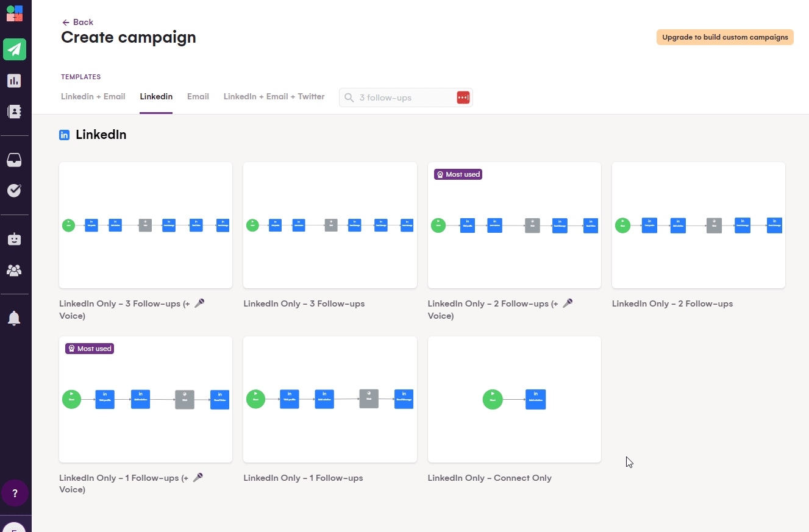This screenshot has width=809, height=532.
Task: Select LinkedIn Only – Connect Only template thumbnail
Action: [x=514, y=399]
